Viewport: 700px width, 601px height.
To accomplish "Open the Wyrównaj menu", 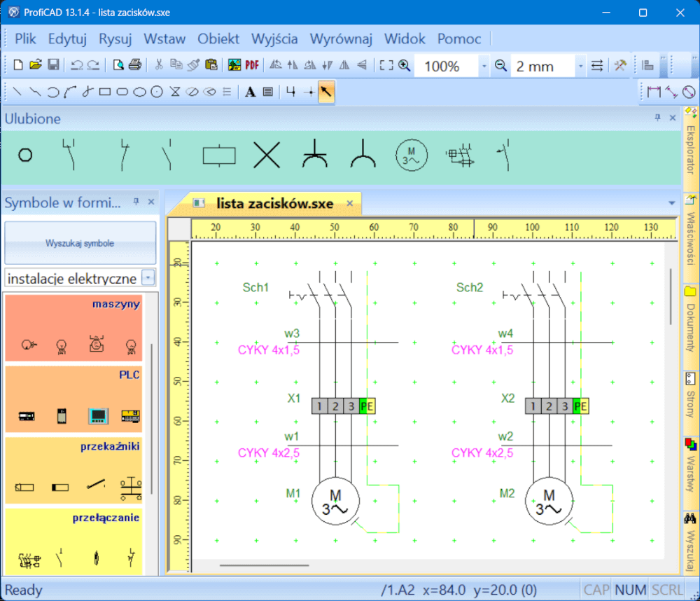I will pos(341,39).
